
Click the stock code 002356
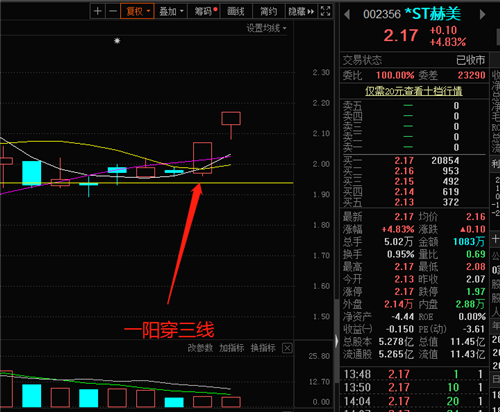click(382, 14)
